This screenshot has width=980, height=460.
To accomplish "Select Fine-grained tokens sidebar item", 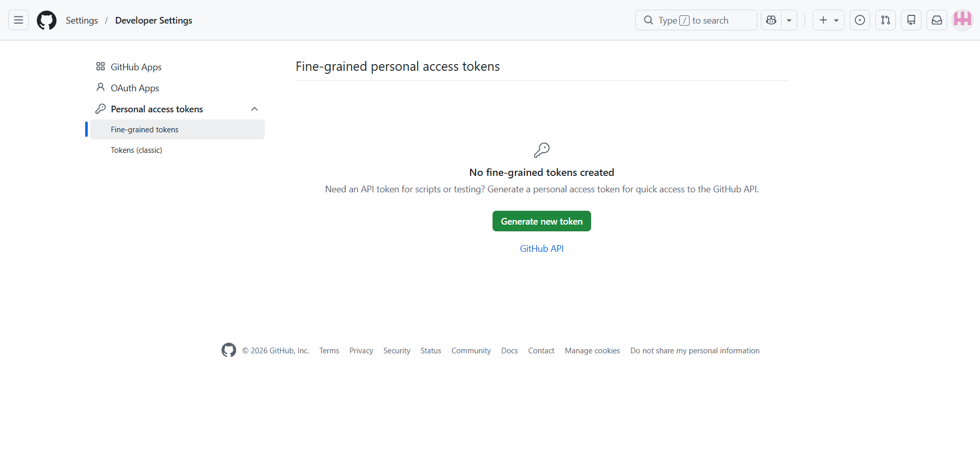I will [x=178, y=130].
